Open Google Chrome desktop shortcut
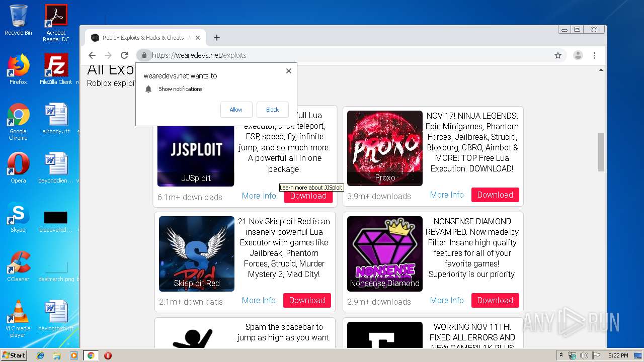 click(x=18, y=122)
